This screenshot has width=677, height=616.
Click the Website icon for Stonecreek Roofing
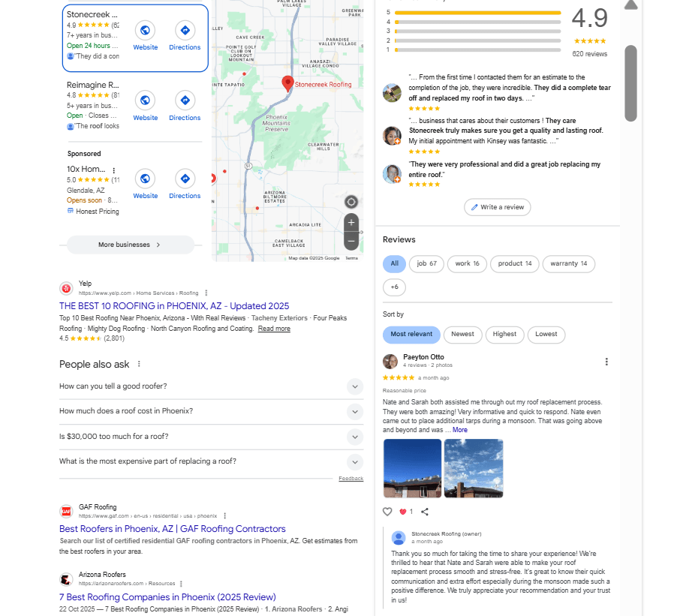pyautogui.click(x=146, y=30)
